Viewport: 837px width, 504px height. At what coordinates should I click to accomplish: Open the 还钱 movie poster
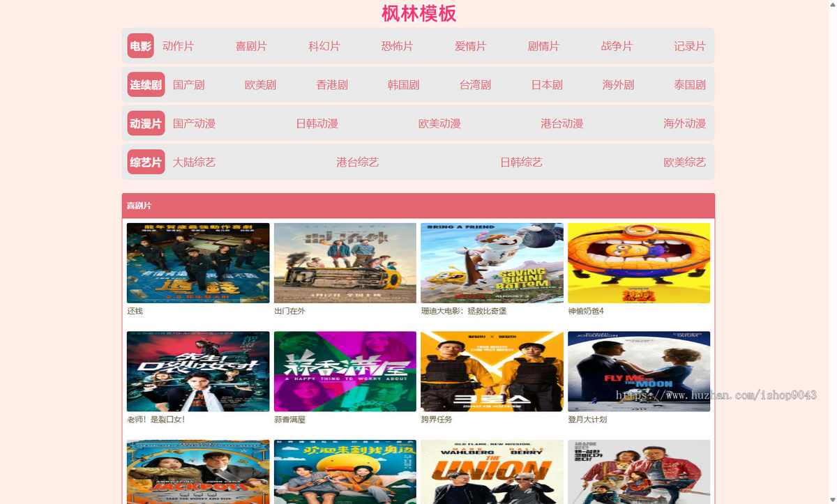[x=198, y=263]
